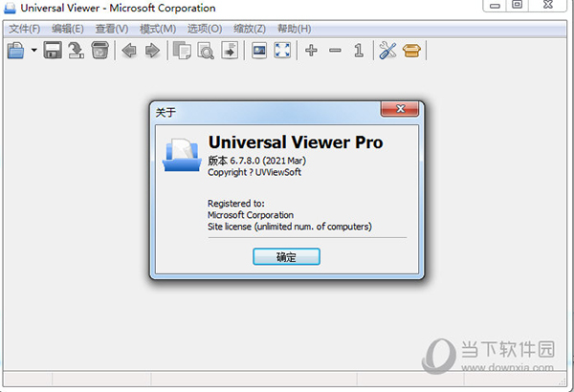The width and height of the screenshot is (574, 392).
Task: Click the Universal Viewer Pro title text
Action: 296,142
